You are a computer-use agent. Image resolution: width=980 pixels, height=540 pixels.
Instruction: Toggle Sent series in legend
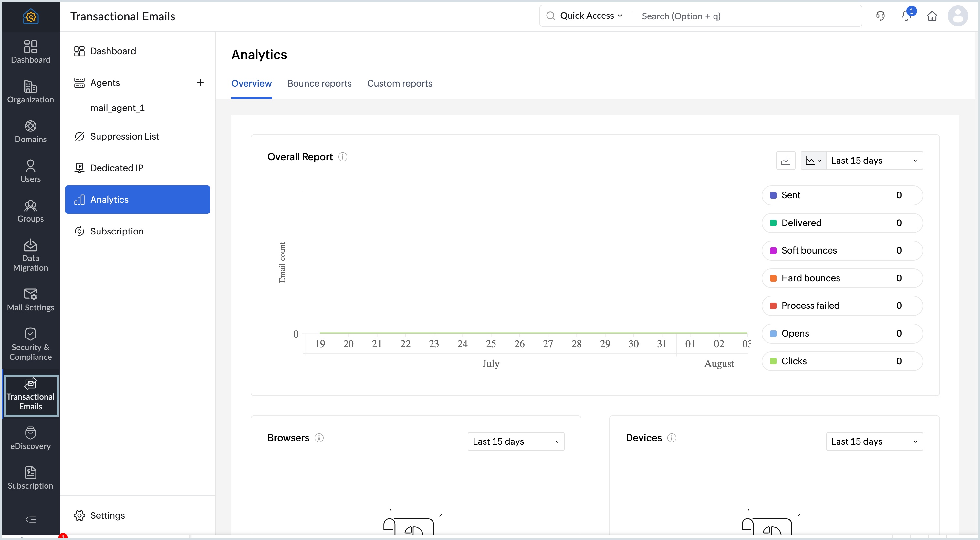[x=842, y=195]
